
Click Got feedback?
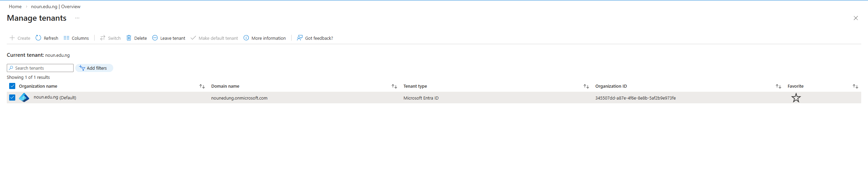click(315, 38)
